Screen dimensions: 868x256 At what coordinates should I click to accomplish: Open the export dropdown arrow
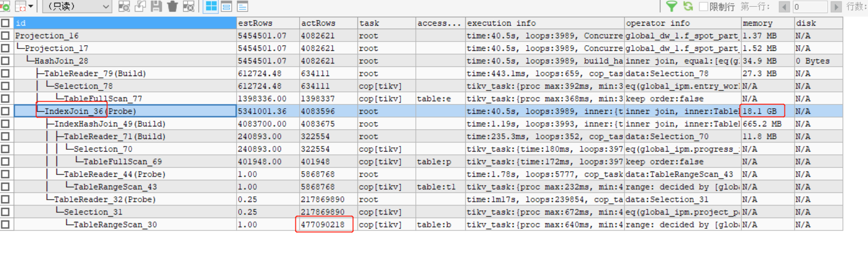tap(31, 7)
